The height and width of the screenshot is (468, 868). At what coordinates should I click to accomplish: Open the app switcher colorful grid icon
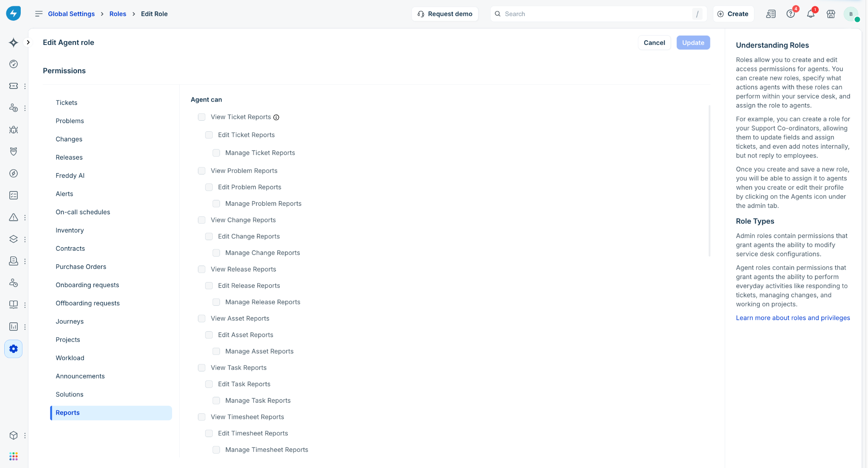(14, 456)
